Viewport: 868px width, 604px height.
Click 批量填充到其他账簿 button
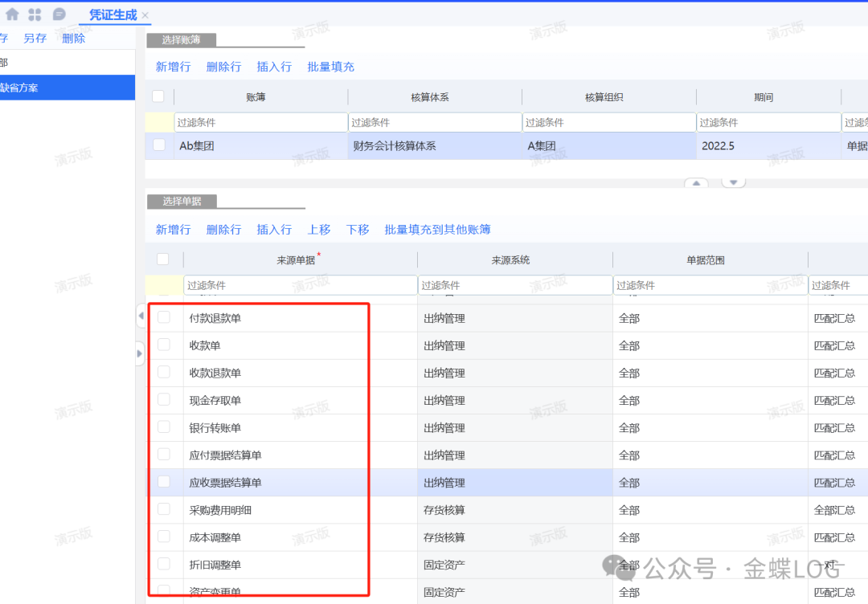[437, 230]
